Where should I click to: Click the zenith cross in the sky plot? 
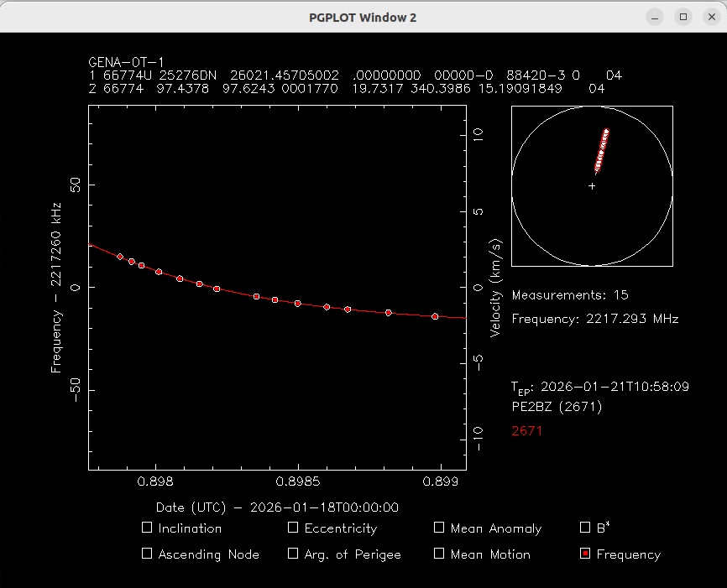click(x=592, y=185)
